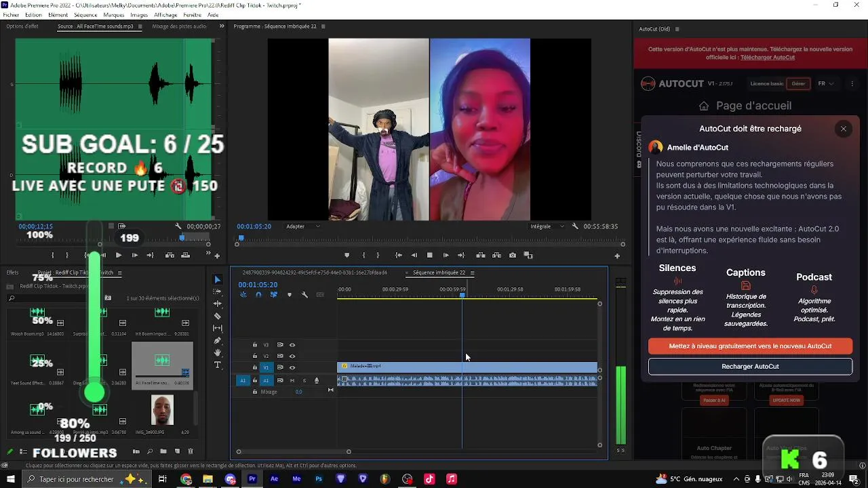Screen dimensions: 868x488
Task: Select the Hand tool
Action: 217,352
